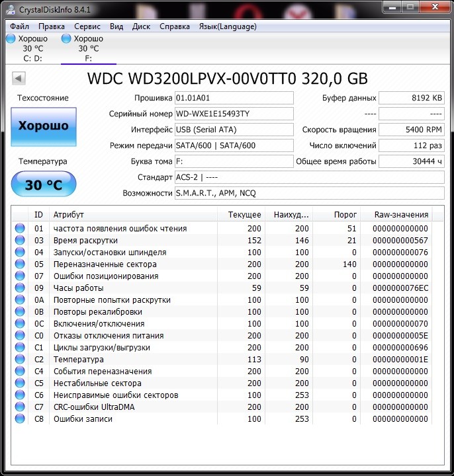Viewport: 454px width, 476px height.
Task: Click raw value 00000000001E
Action: (400, 359)
